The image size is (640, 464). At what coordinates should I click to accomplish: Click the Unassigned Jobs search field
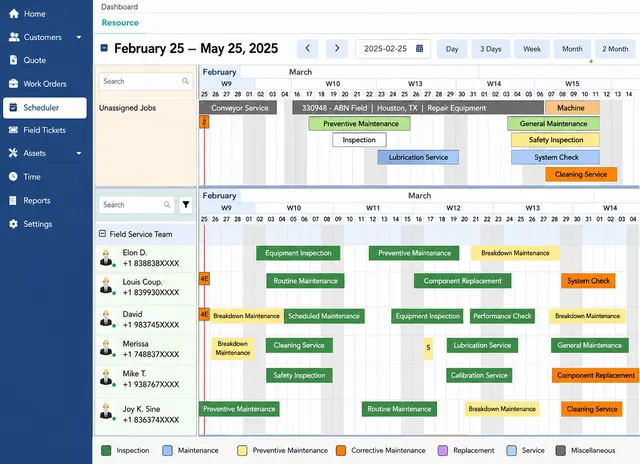click(146, 81)
